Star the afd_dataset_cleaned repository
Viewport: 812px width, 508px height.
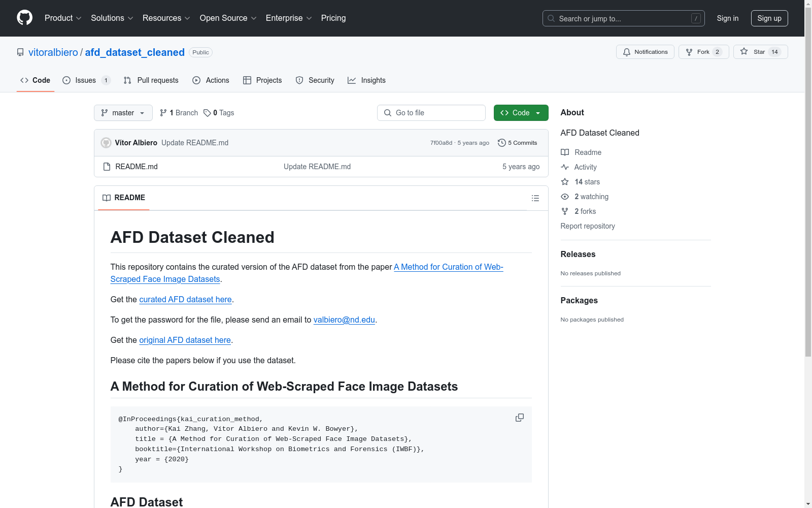(761, 52)
